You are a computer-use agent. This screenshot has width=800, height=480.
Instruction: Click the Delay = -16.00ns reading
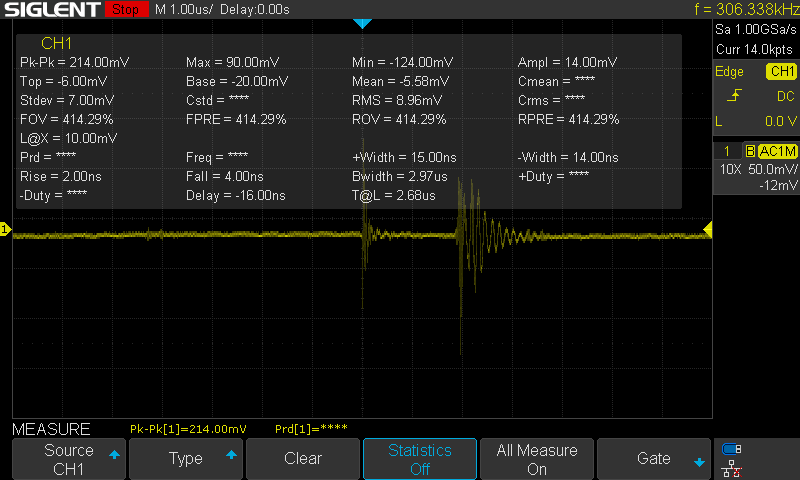pyautogui.click(x=236, y=195)
